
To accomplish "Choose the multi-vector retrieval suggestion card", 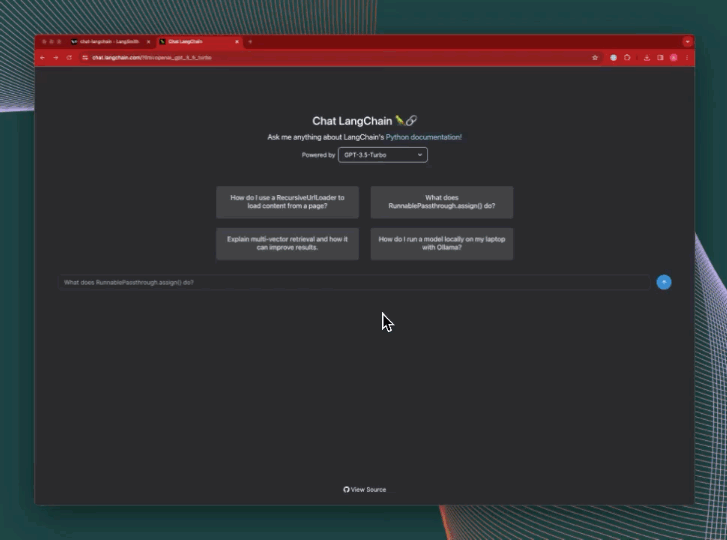I will 287,243.
